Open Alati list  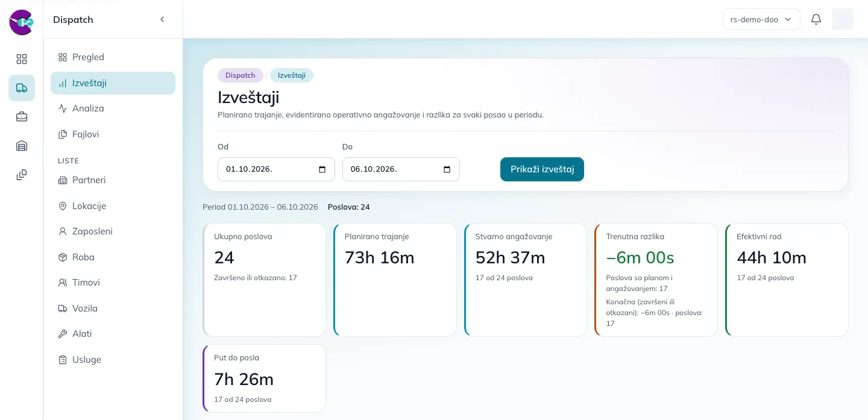113,334
